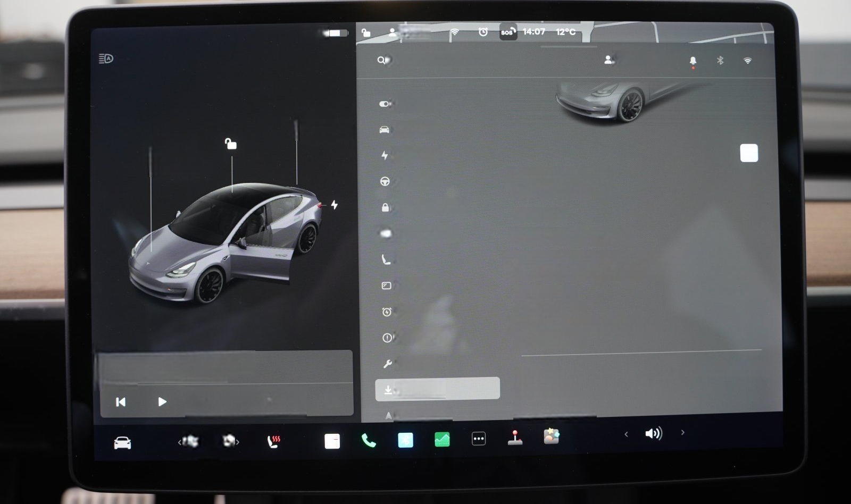Open driver profile icon in settings header

[x=609, y=60]
